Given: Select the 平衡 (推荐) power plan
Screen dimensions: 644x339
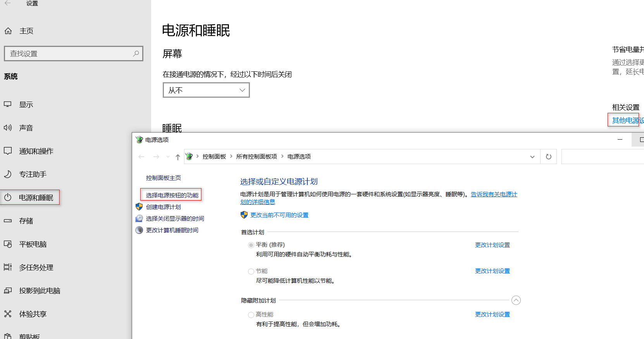Looking at the screenshot, I should point(251,245).
